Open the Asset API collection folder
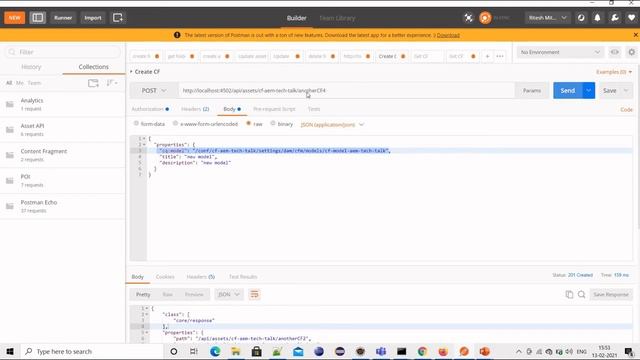Image resolution: width=640 pixels, height=360 pixels. pos(63,129)
